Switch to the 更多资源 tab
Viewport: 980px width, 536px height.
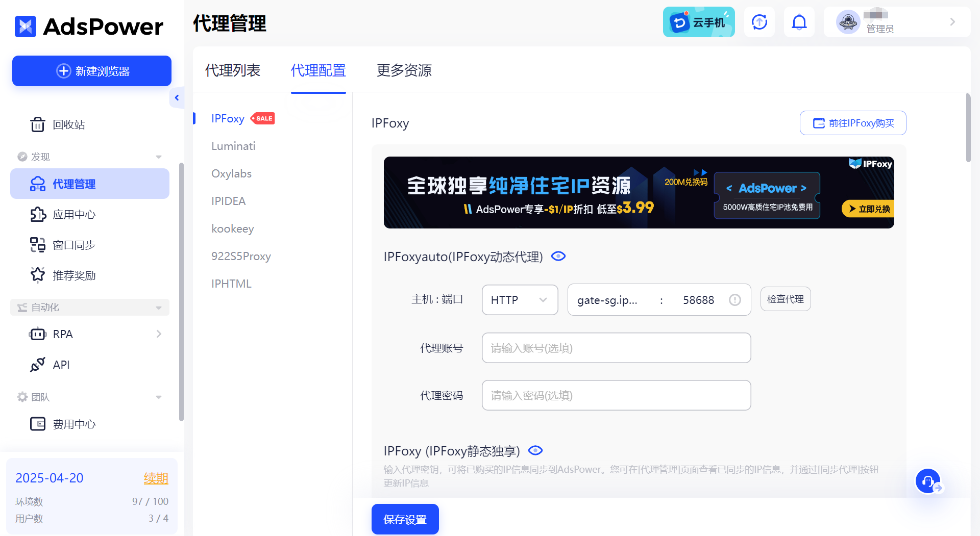tap(404, 70)
